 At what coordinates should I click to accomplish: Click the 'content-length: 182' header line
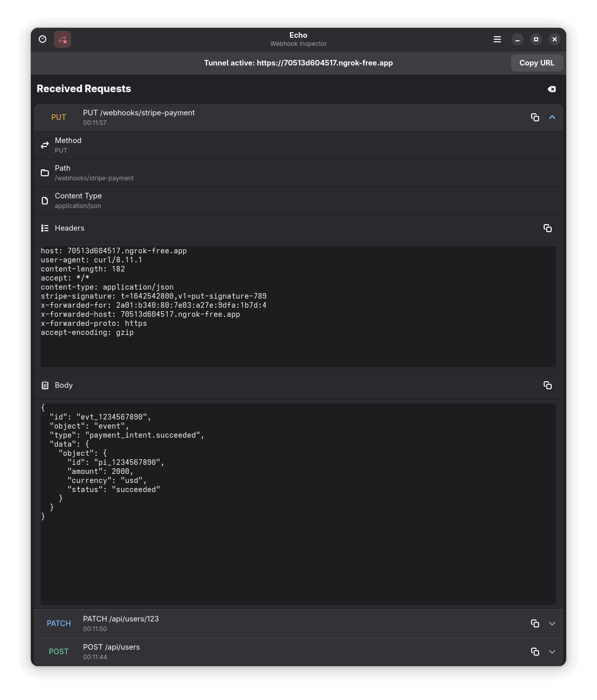click(83, 269)
